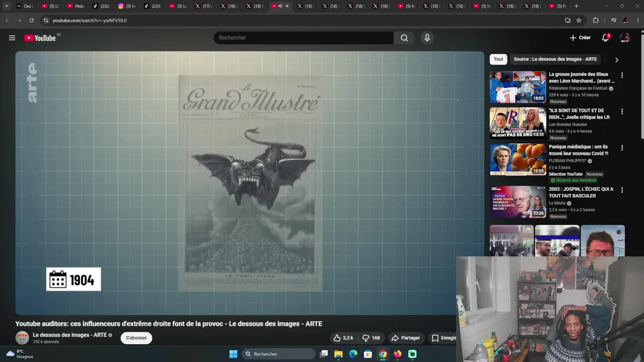Open options for Joelle critique les LR video
This screenshot has height=362, width=644.
coord(622,112)
